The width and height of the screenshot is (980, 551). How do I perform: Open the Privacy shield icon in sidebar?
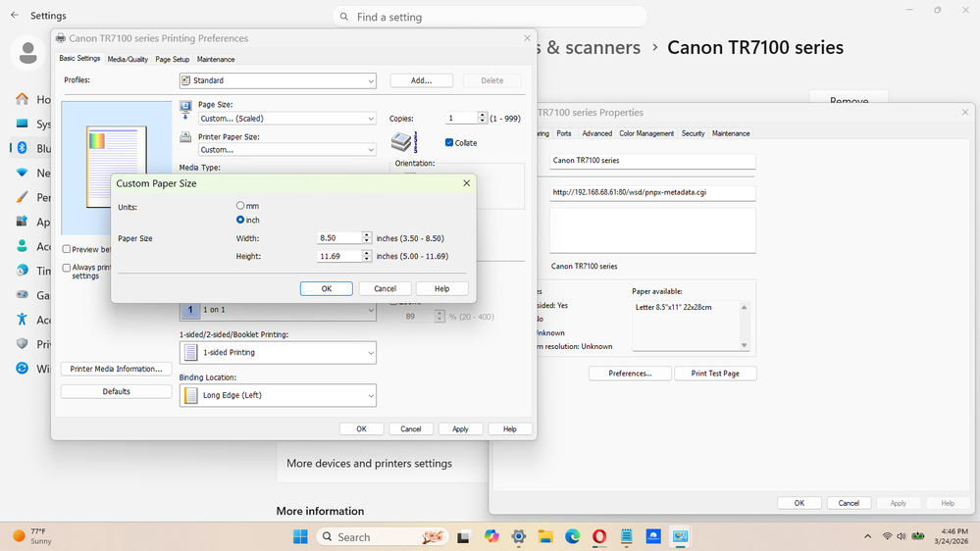click(22, 343)
